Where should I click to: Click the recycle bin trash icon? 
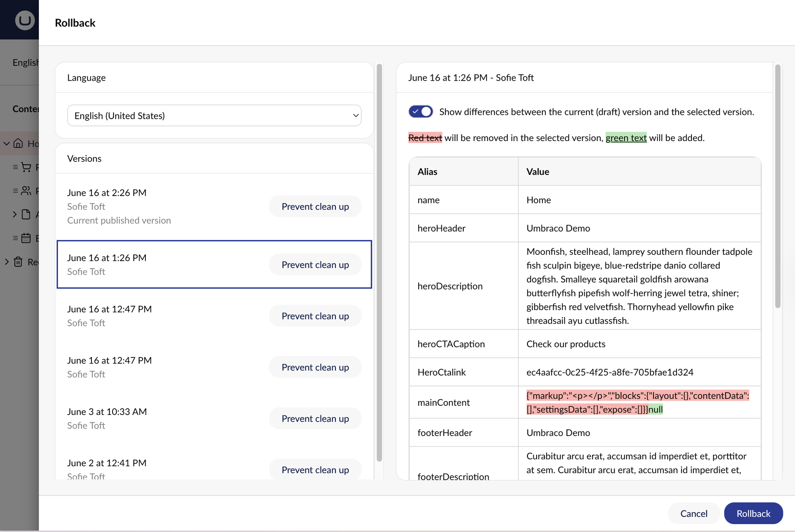click(18, 261)
